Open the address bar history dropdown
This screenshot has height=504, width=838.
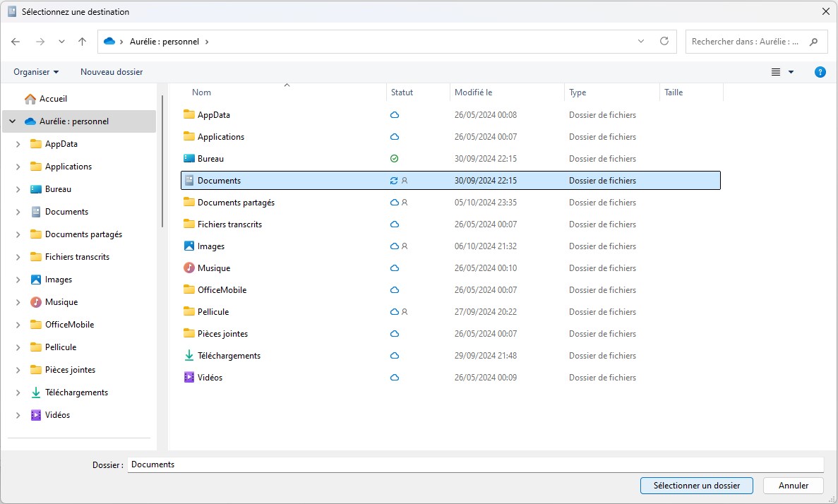(x=641, y=41)
